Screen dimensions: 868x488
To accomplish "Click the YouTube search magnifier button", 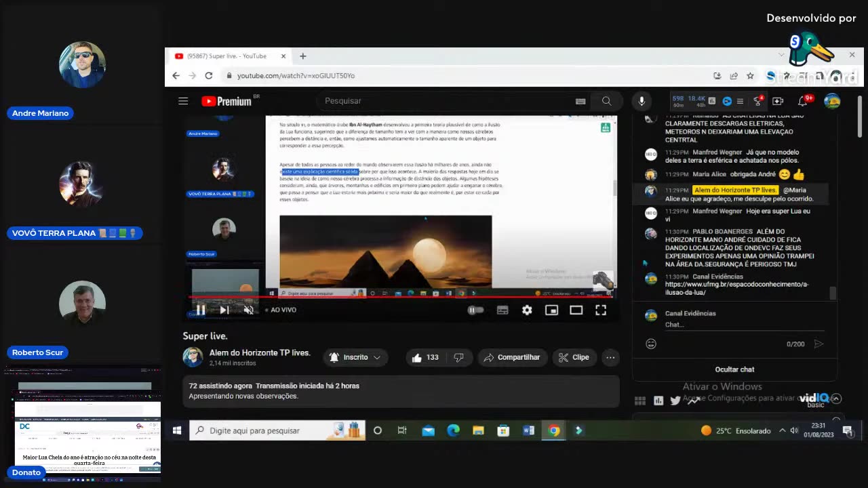I will point(606,101).
